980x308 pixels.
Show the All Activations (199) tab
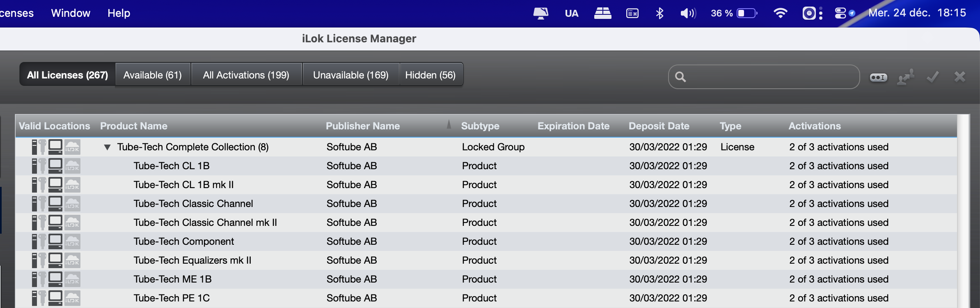pos(246,75)
